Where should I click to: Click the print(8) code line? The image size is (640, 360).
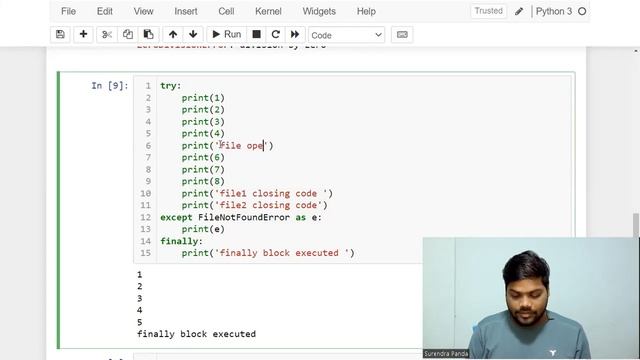203,181
